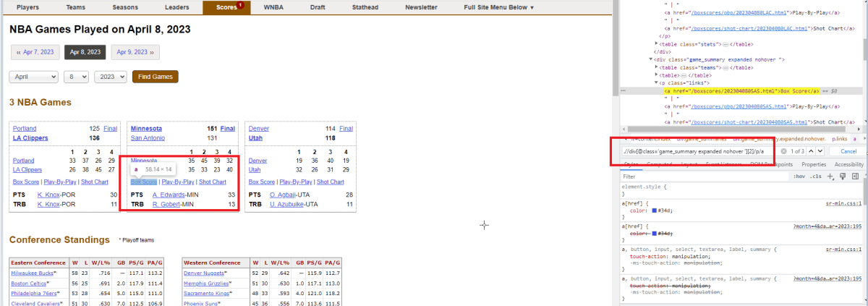The height and width of the screenshot is (306, 868).
Task: Open Denver Nuggets in Western standings
Action: 205,273
